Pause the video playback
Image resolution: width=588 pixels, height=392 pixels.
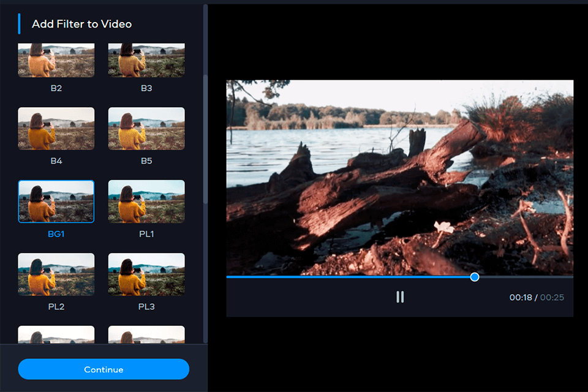point(400,297)
